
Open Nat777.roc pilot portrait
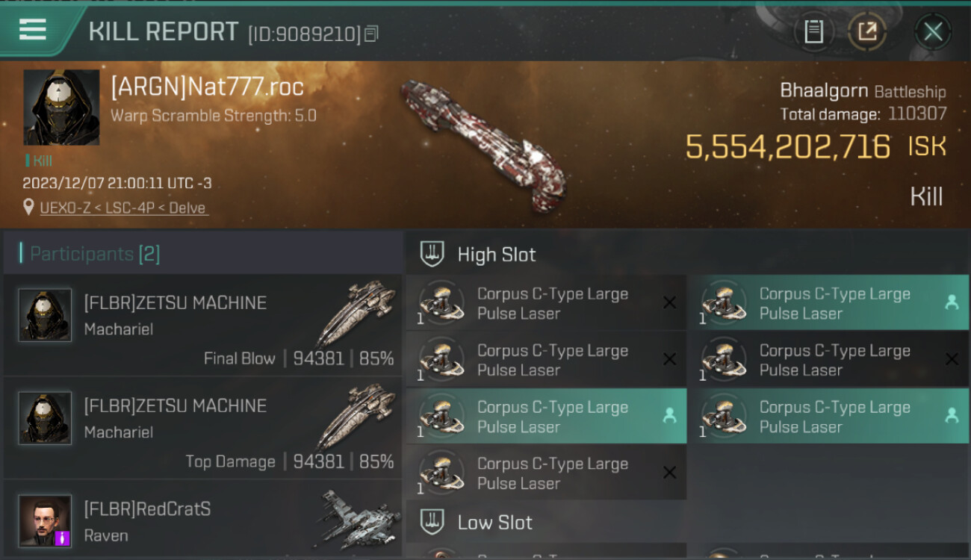(x=61, y=108)
